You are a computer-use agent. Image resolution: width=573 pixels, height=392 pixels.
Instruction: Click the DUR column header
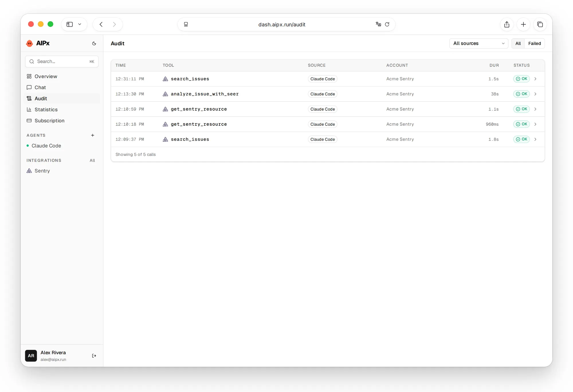click(x=494, y=65)
